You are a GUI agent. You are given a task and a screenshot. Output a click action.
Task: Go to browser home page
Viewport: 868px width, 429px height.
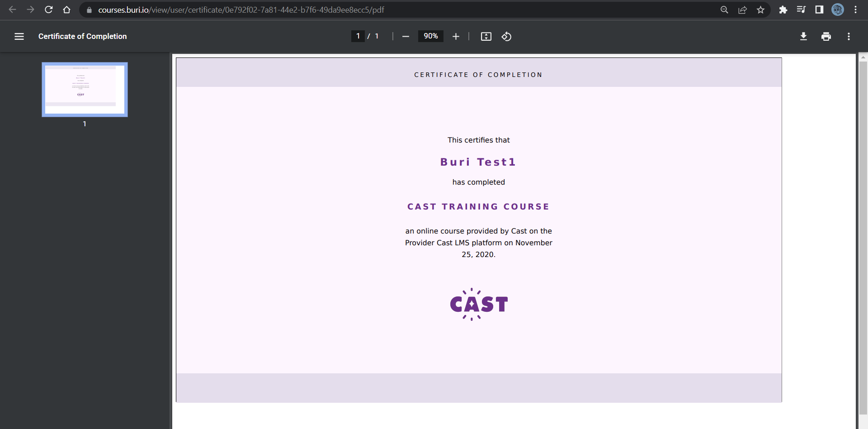coord(67,10)
